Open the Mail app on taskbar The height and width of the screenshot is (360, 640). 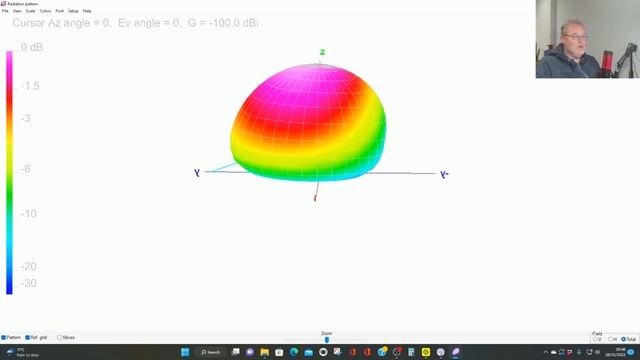tap(309, 352)
